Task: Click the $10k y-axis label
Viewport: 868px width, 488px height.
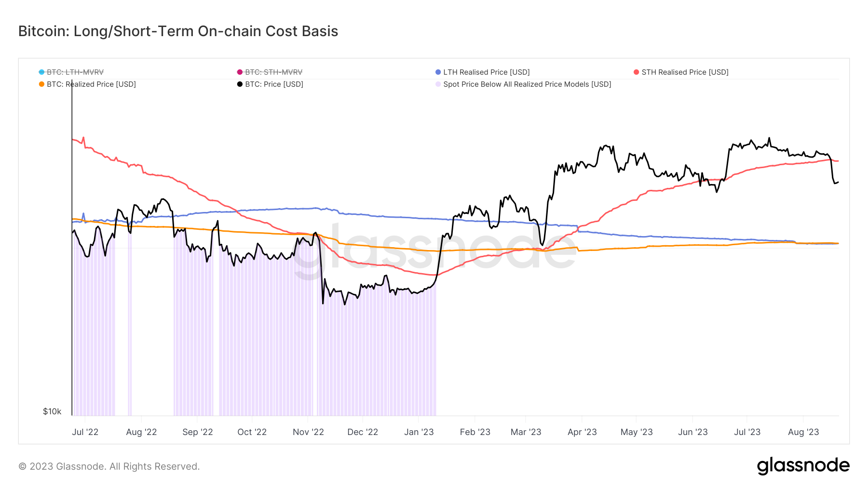Action: tap(52, 411)
